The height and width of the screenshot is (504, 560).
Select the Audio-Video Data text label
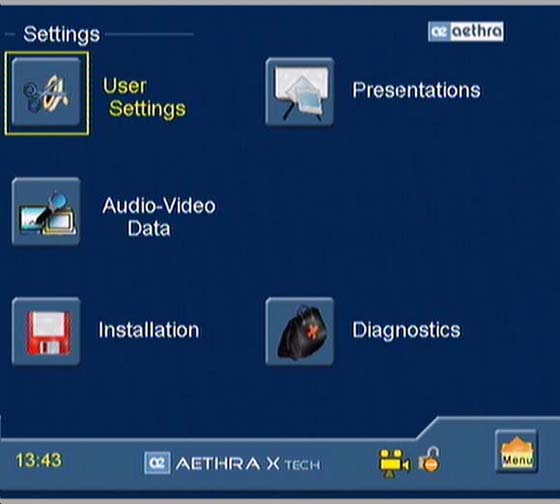pyautogui.click(x=159, y=217)
